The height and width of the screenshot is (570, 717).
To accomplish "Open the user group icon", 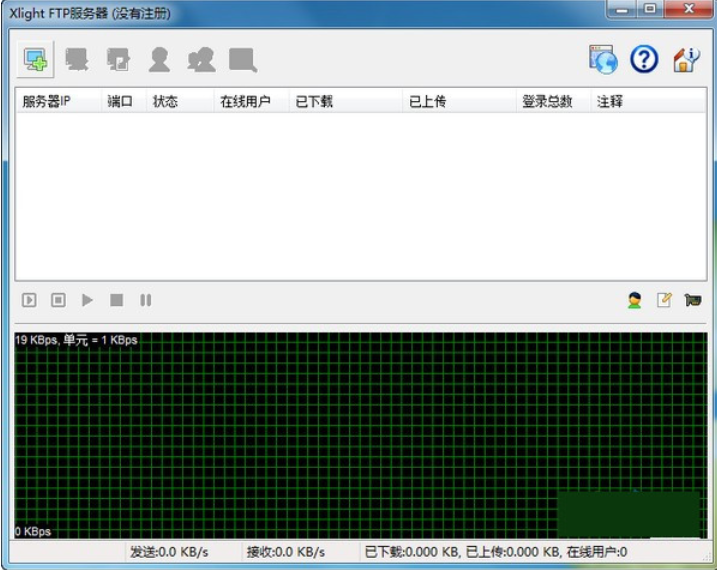I will 201,59.
